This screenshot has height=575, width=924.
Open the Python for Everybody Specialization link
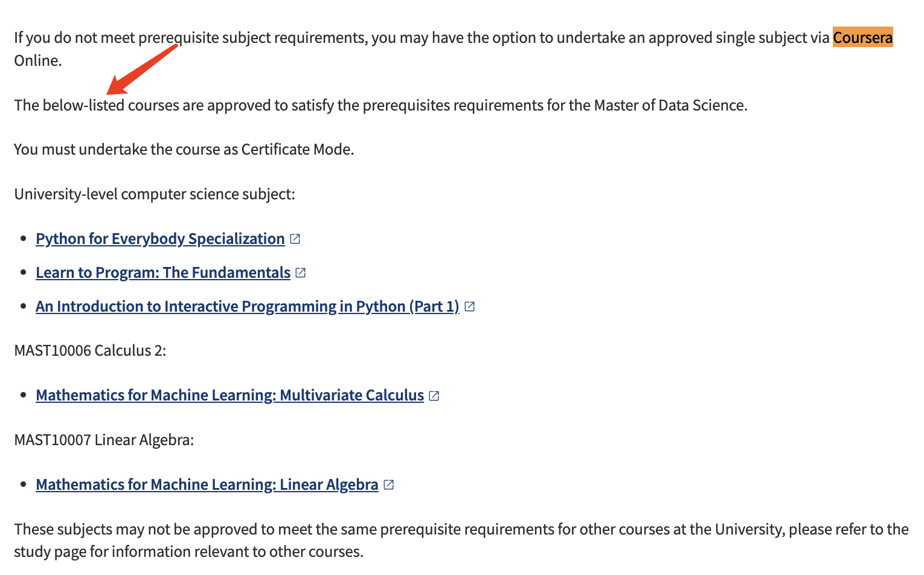point(160,239)
